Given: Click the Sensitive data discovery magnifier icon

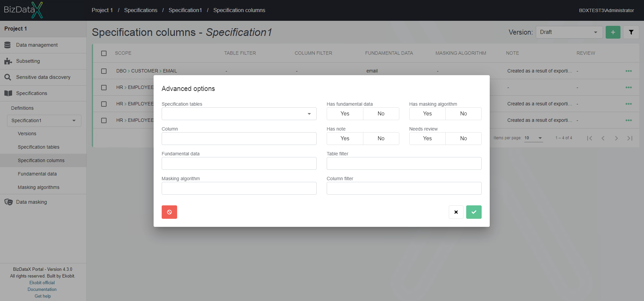Looking at the screenshot, I should [x=8, y=77].
